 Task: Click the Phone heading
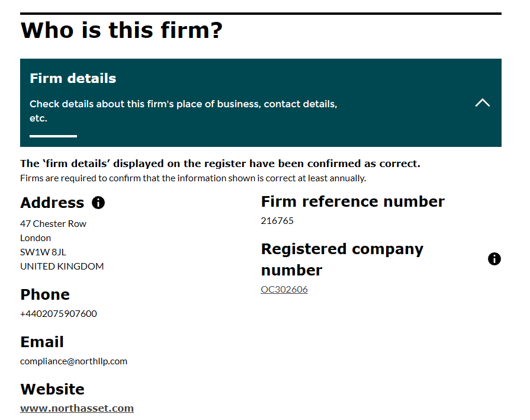coord(45,294)
